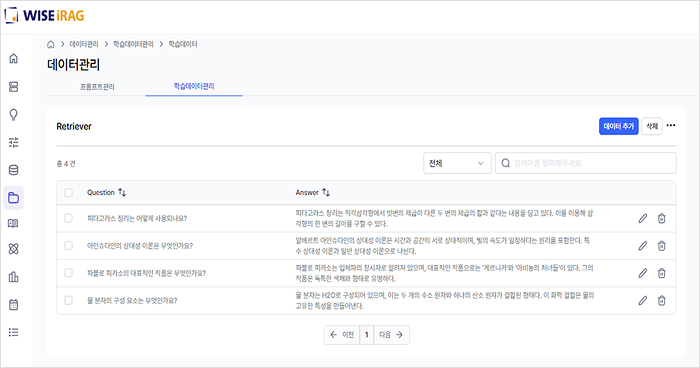The image size is (700, 368).
Task: Open the three-dots more options menu
Action: click(671, 125)
